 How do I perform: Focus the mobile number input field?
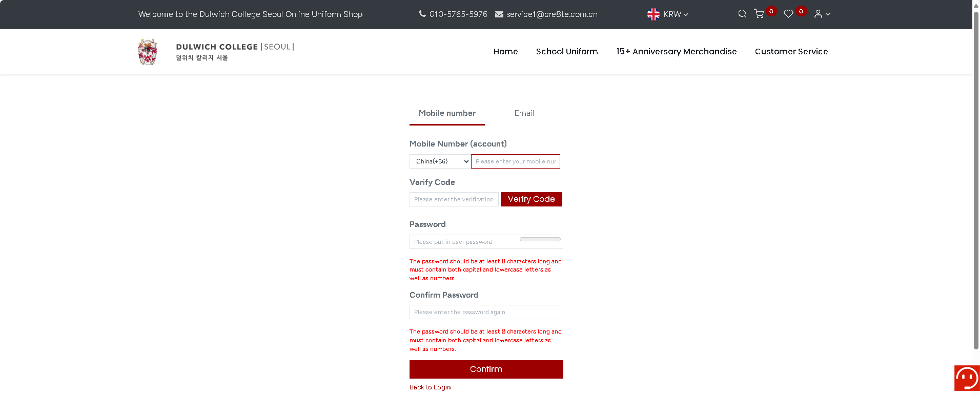click(x=515, y=161)
